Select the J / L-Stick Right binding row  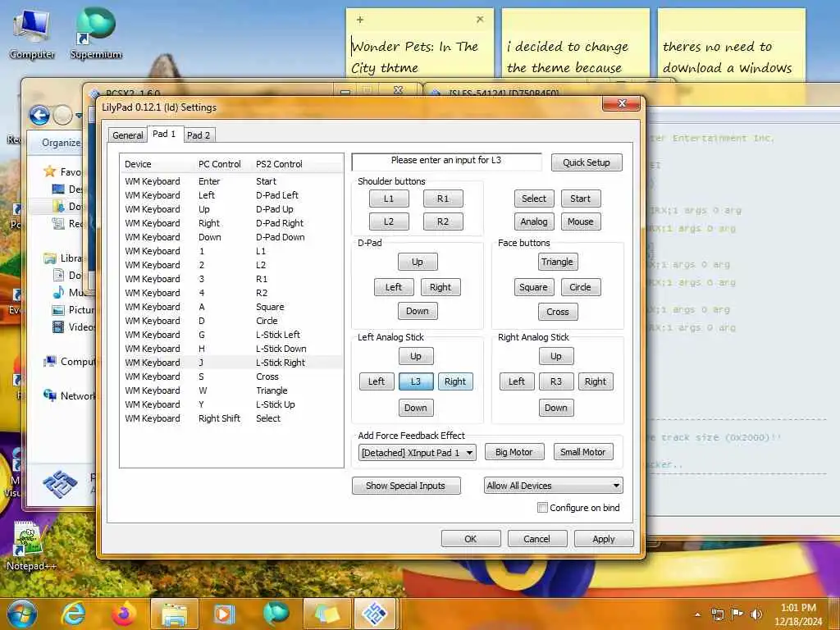click(231, 363)
